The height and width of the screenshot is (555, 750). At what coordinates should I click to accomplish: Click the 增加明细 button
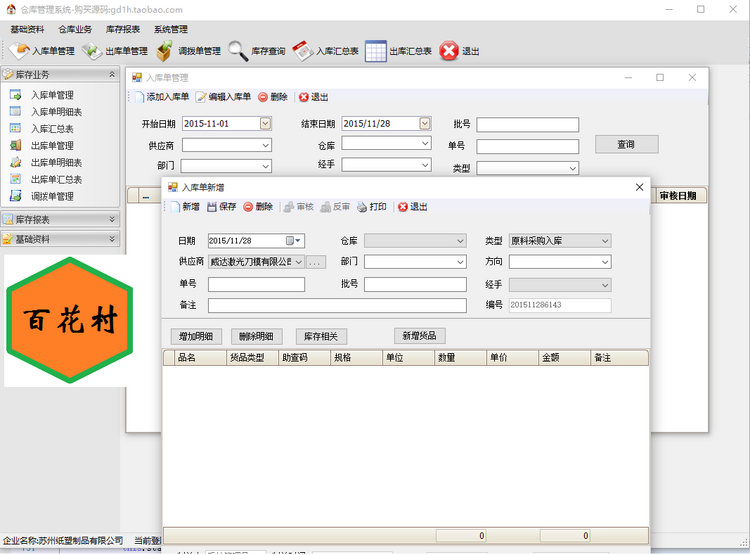(195, 336)
